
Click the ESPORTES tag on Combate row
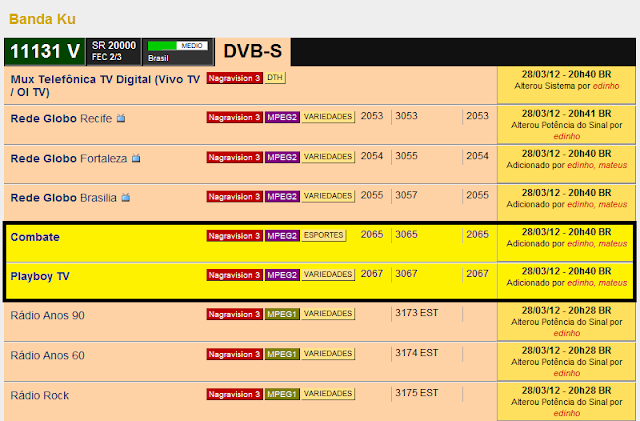tap(324, 235)
